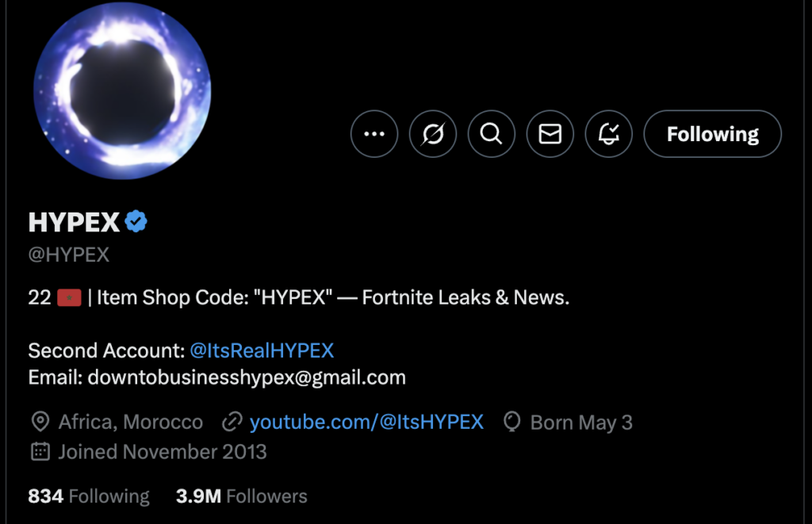This screenshot has height=524, width=812.
Task: Click the Grok profile summary icon
Action: 433,134
